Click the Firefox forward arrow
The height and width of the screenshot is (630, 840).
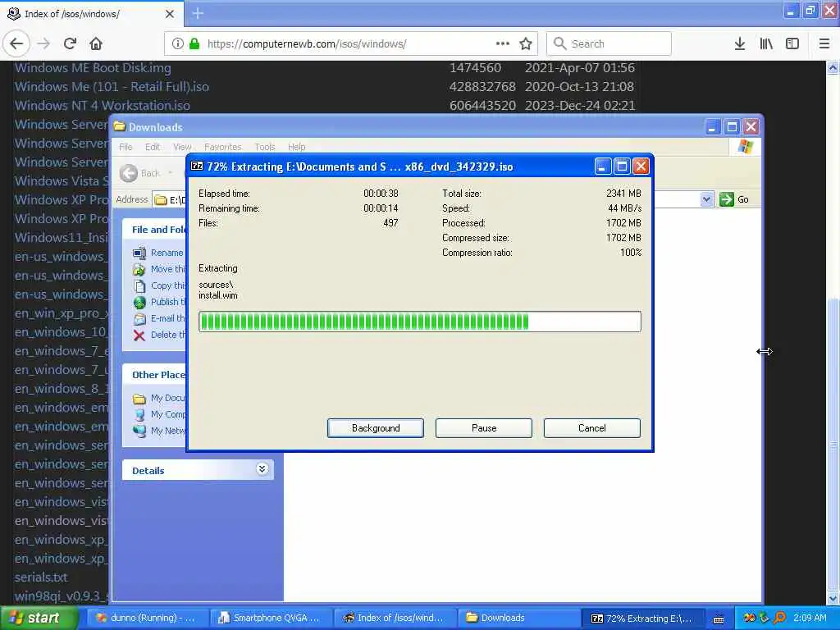[44, 43]
